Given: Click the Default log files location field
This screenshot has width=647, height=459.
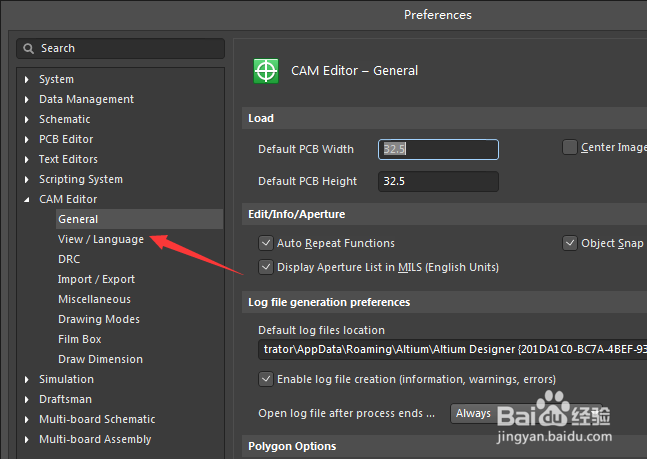Looking at the screenshot, I should (x=452, y=350).
